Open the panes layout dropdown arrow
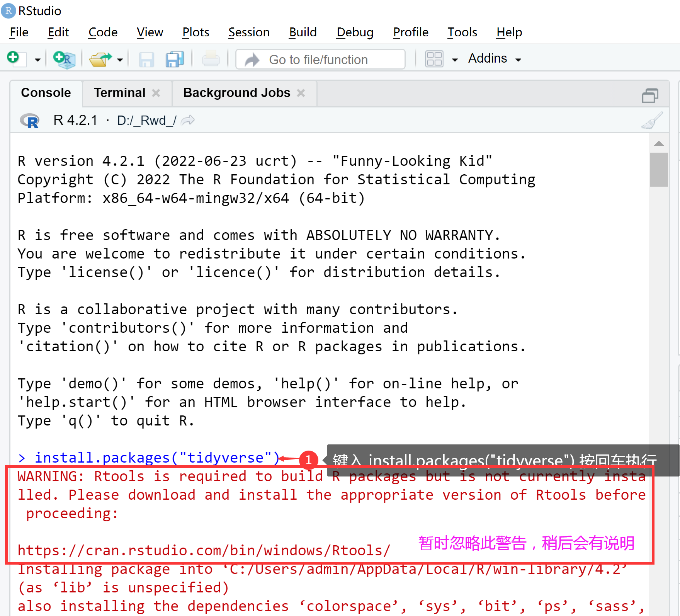Screen dimensions: 680x616 [x=455, y=60]
